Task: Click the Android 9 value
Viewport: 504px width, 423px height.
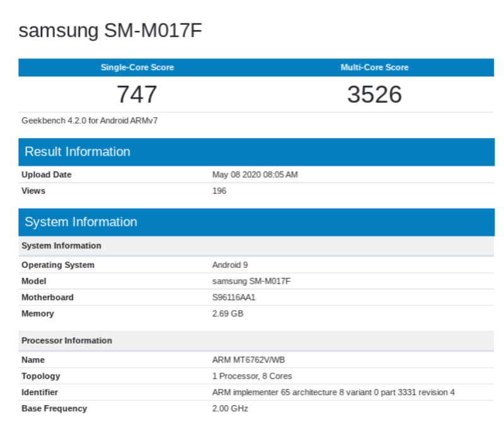Action: pos(230,265)
